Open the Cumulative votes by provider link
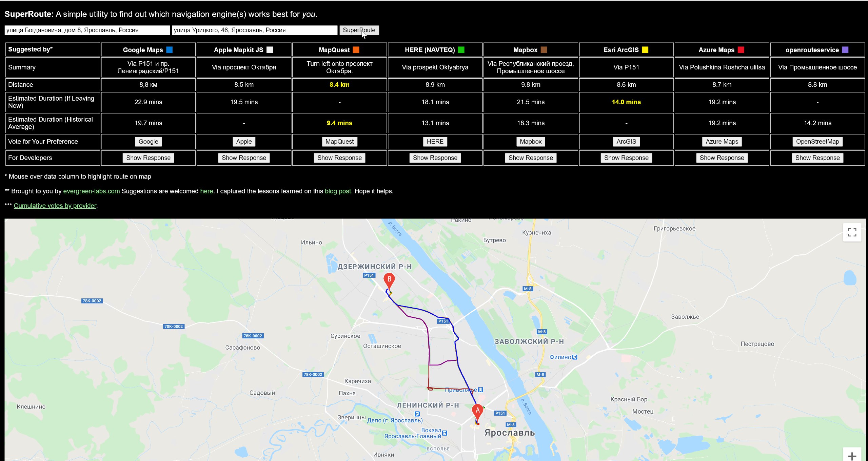The height and width of the screenshot is (461, 868). pos(55,206)
